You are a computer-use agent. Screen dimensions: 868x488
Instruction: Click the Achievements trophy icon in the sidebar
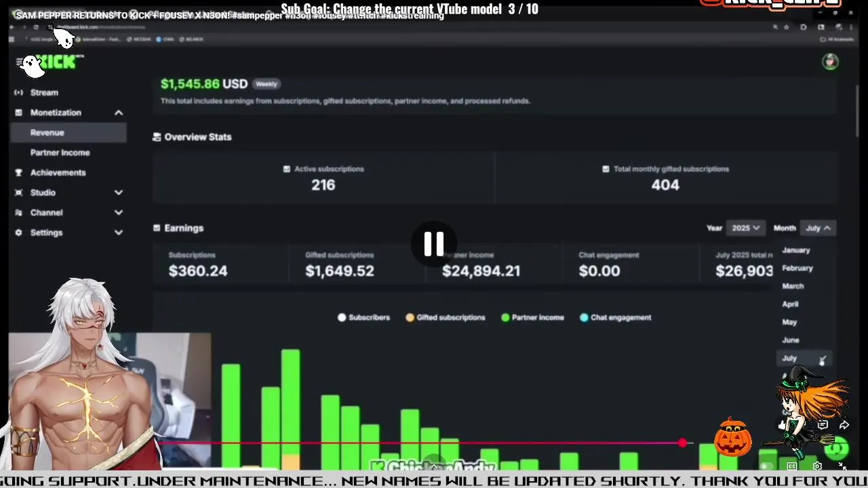point(18,173)
